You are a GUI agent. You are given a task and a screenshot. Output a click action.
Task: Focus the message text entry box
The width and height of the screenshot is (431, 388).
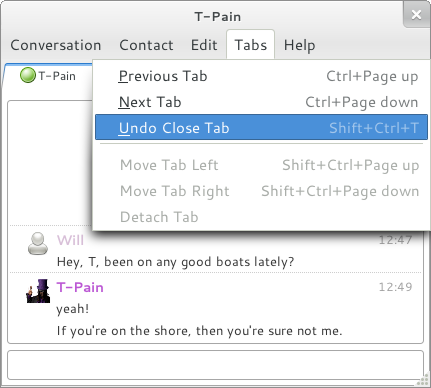[x=215, y=365]
